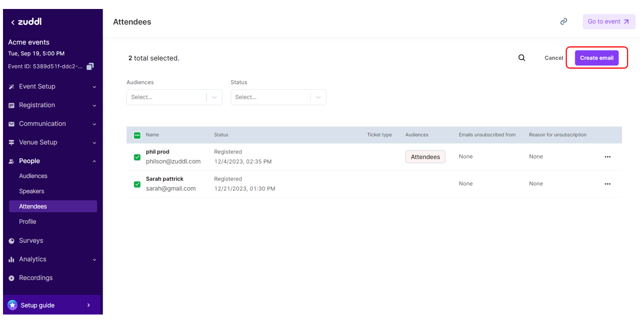The width and height of the screenshot is (644, 320).
Task: Open the Status filter dropdown
Action: click(278, 97)
